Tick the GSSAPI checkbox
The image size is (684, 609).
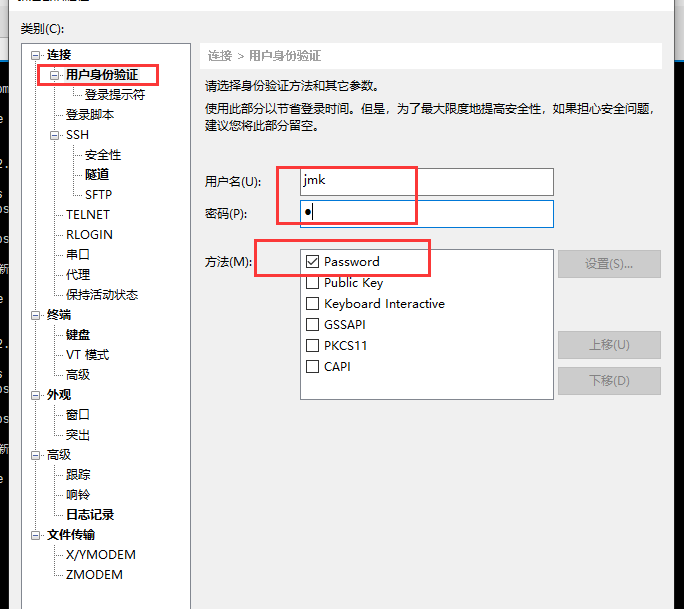(313, 325)
